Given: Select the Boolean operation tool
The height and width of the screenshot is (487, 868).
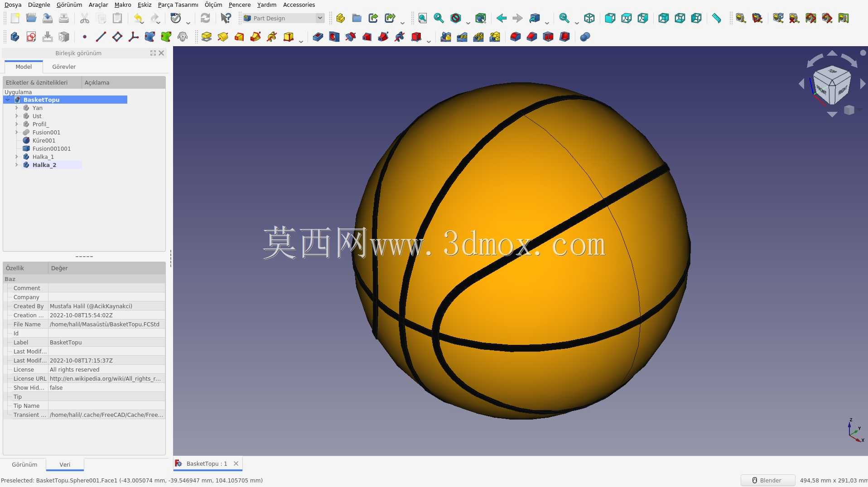Looking at the screenshot, I should coord(585,37).
